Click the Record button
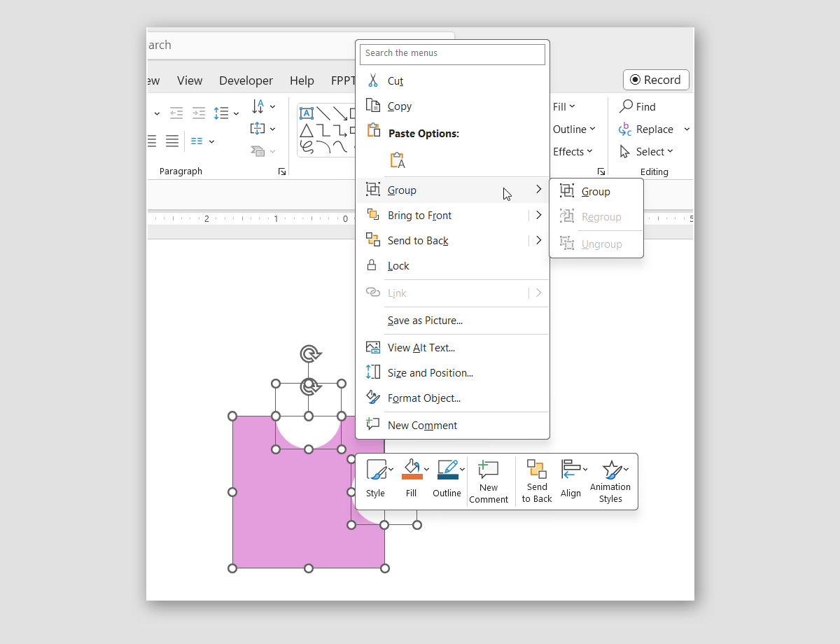Image resolution: width=840 pixels, height=644 pixels. (656, 80)
